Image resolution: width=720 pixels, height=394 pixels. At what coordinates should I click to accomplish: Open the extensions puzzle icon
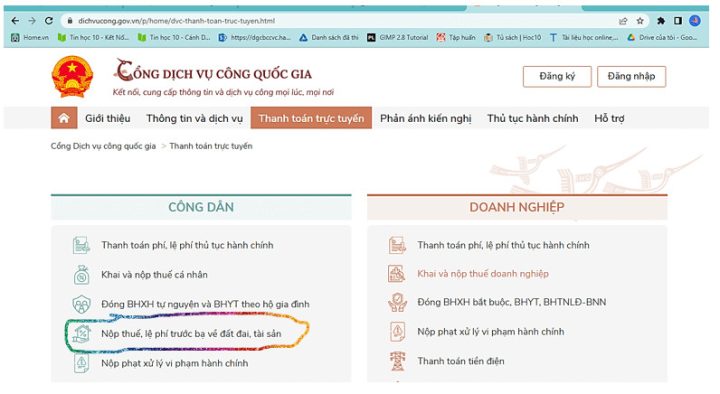pyautogui.click(x=661, y=21)
